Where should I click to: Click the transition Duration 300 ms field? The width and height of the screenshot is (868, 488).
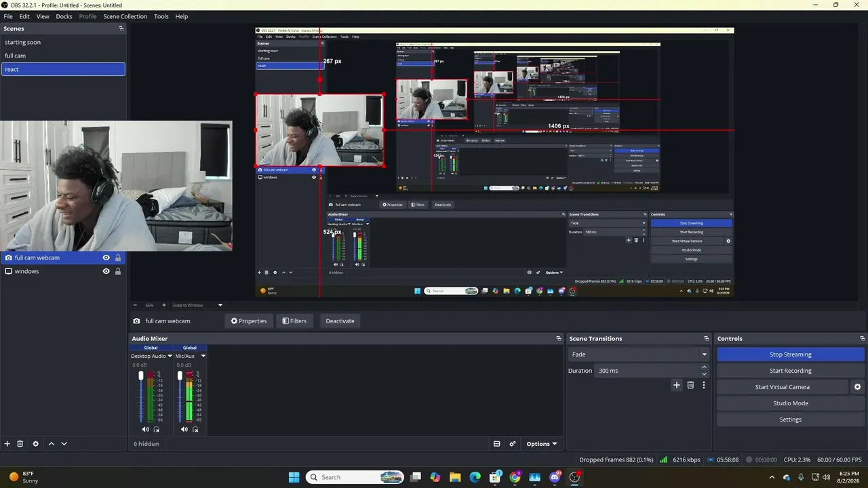point(647,371)
